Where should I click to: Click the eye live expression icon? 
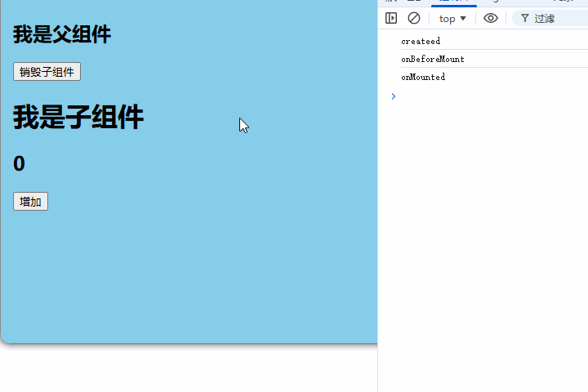(x=491, y=18)
